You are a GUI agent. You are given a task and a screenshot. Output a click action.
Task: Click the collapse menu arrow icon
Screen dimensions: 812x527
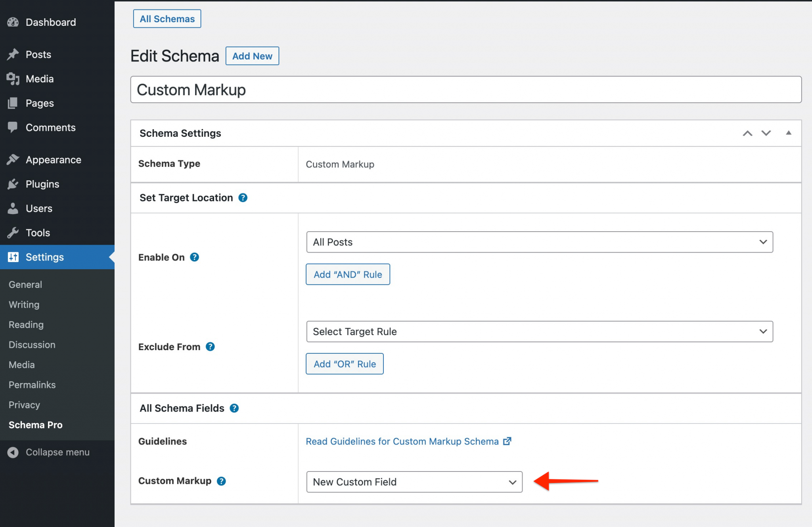point(13,452)
